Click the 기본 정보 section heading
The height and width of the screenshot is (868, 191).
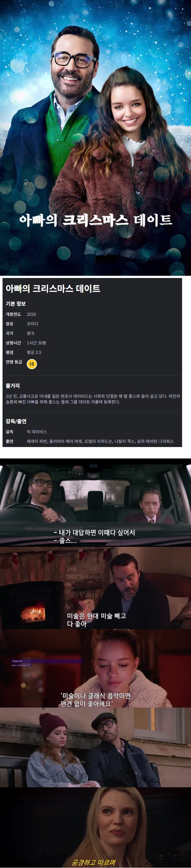(16, 304)
